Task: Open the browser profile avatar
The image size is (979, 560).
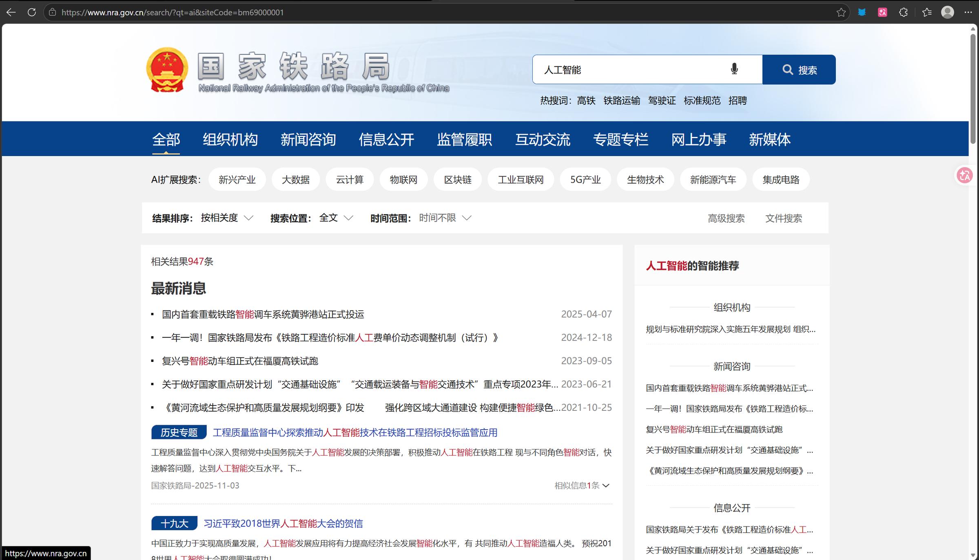Action: (x=947, y=12)
